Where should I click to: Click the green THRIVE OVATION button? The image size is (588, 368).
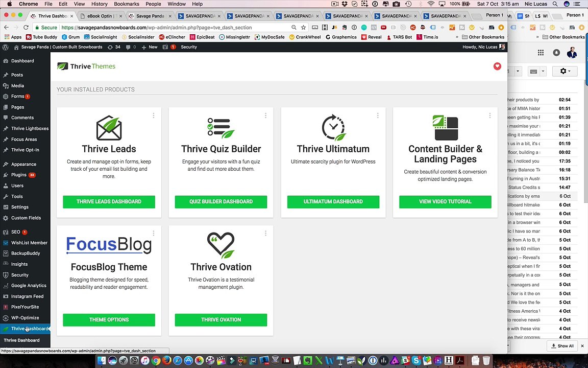pos(221,319)
